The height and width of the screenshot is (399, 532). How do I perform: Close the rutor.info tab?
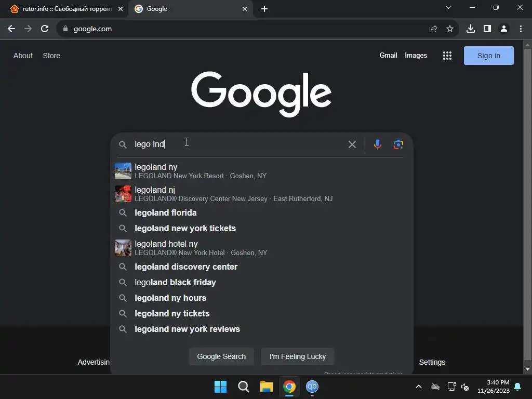click(121, 9)
